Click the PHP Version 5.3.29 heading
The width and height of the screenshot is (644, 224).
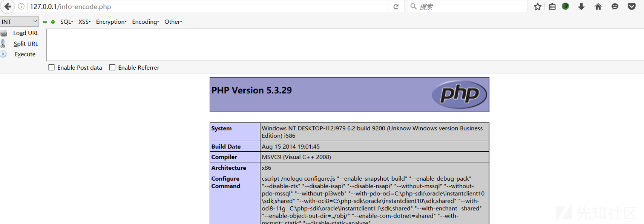pyautogui.click(x=251, y=90)
